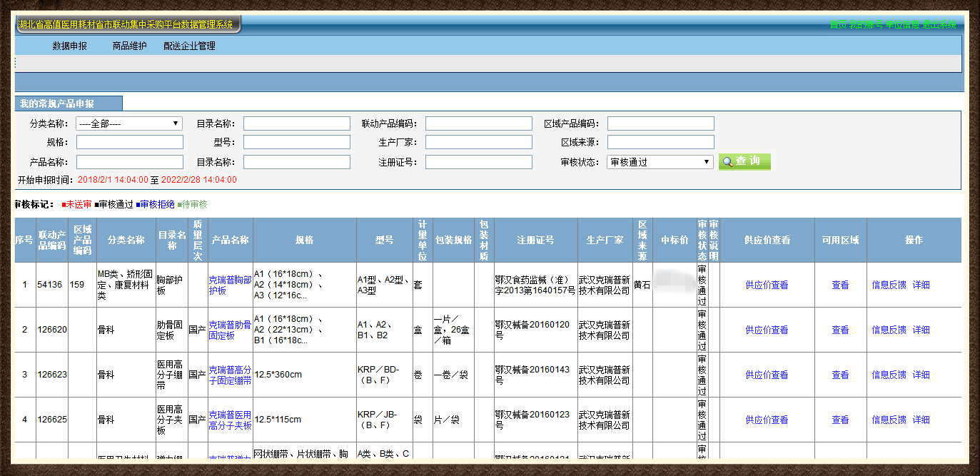
Task: Open the 分类名称 dropdown
Action: pyautogui.click(x=129, y=123)
